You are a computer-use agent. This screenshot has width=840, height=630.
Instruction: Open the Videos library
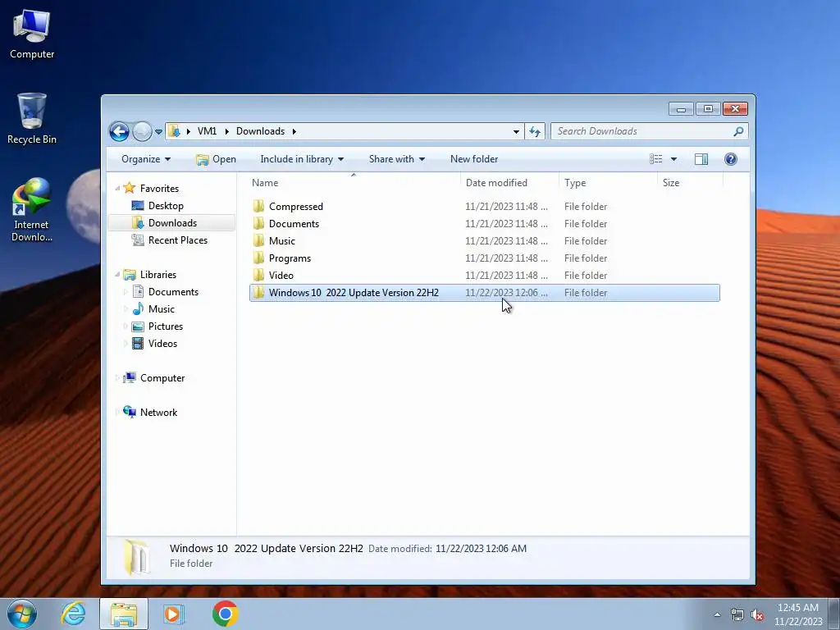(x=162, y=344)
